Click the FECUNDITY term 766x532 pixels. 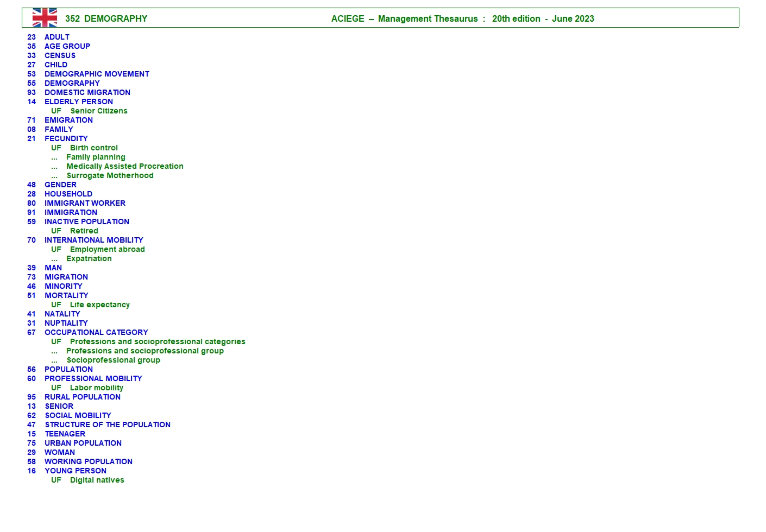(x=66, y=138)
